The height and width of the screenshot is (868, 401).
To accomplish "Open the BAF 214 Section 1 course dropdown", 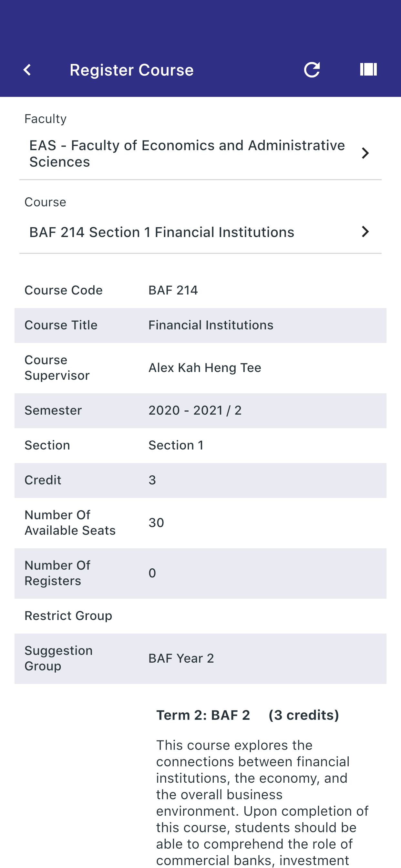I will click(x=162, y=232).
